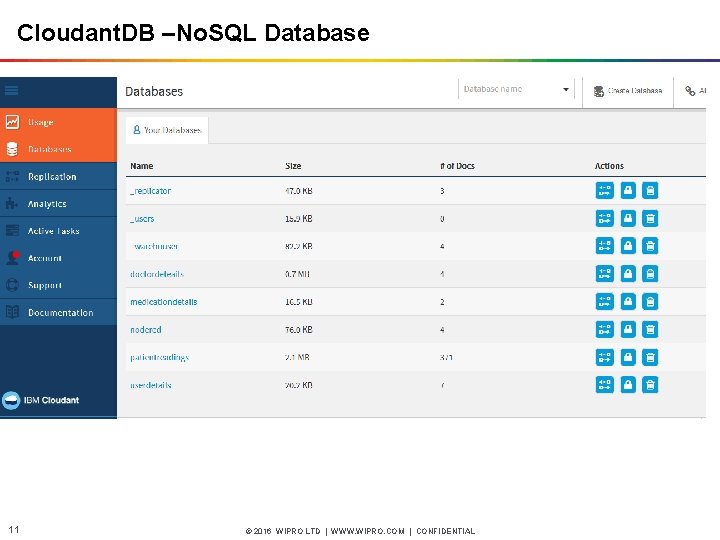Viewport: 720px width, 540px height.
Task: Click the Analytics puzzle icon
Action: [x=12, y=203]
